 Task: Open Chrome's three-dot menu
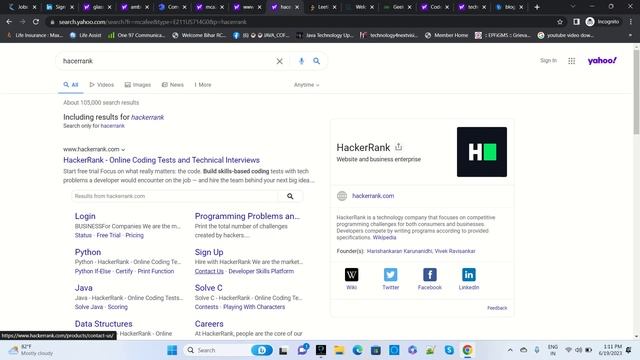tap(631, 22)
